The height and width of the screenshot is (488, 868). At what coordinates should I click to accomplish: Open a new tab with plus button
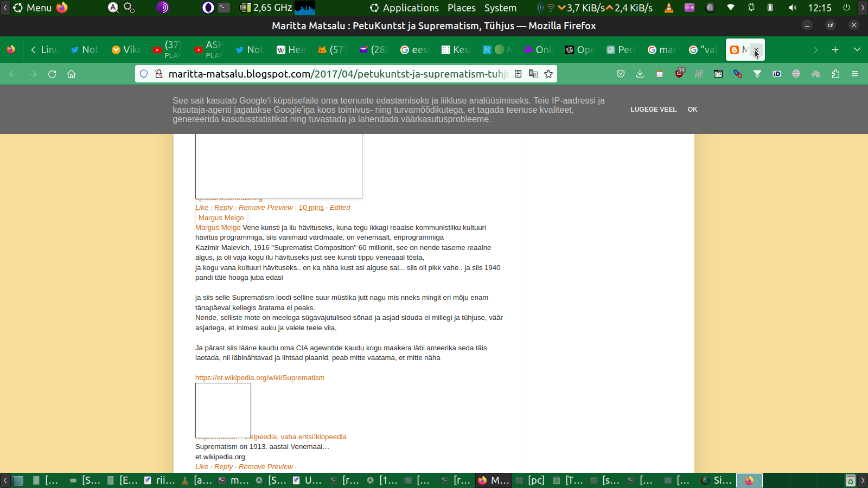pyautogui.click(x=835, y=49)
